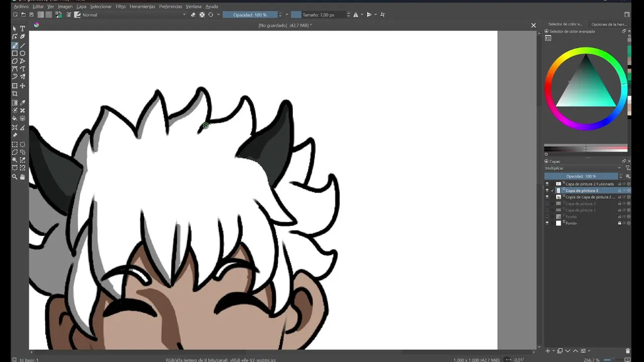Toggle eraser mode in top toolbar
The height and width of the screenshot is (362, 644).
(x=193, y=15)
